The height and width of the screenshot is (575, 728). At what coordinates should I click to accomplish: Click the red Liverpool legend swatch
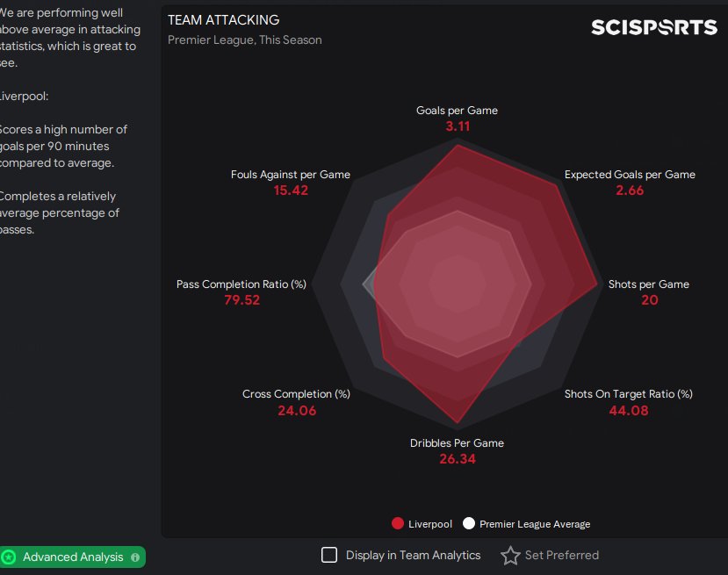coord(398,524)
